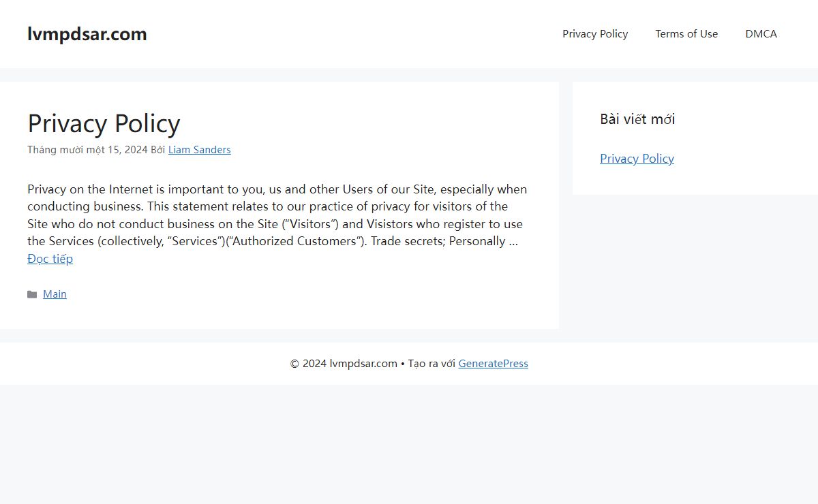Click the © 2024 lvmpdsar.com copyright text
Image resolution: width=818 pixels, height=504 pixels.
click(344, 364)
